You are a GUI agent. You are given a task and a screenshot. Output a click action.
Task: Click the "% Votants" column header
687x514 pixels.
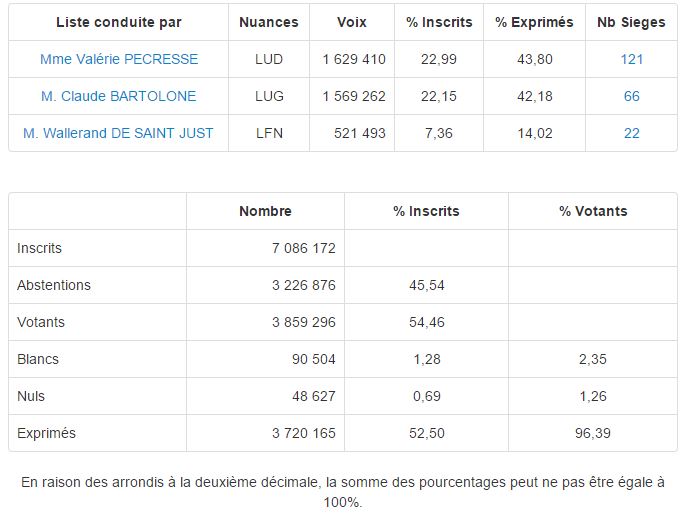click(593, 211)
